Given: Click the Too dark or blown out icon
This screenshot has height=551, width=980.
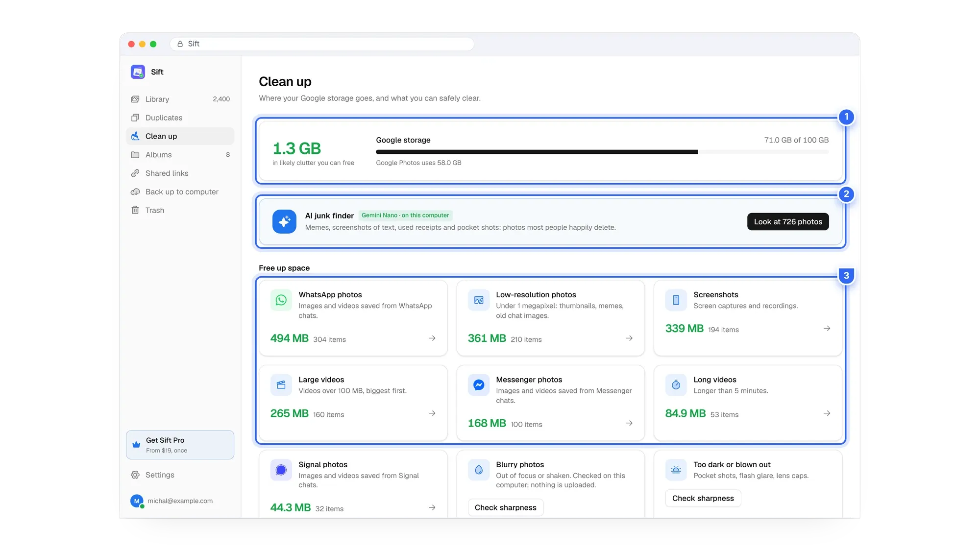Looking at the screenshot, I should [676, 470].
